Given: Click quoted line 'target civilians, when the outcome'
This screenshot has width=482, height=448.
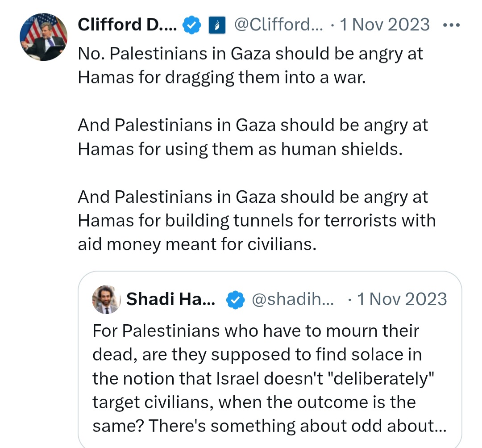Looking at the screenshot, I should pyautogui.click(x=254, y=402).
